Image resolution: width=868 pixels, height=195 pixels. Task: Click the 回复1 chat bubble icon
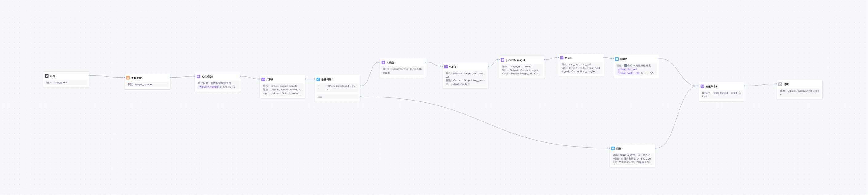pos(613,149)
